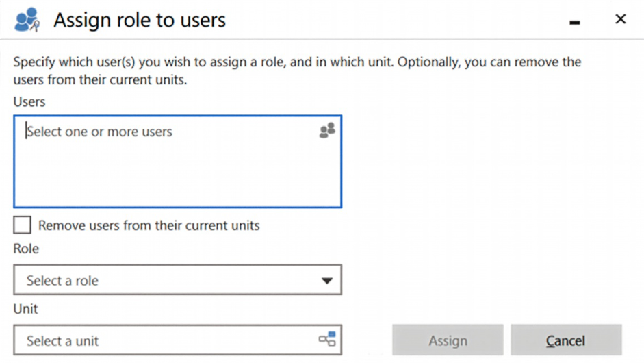Click the 'Select one or more users' placeholder
The height and width of the screenshot is (363, 644).
pyautogui.click(x=100, y=132)
